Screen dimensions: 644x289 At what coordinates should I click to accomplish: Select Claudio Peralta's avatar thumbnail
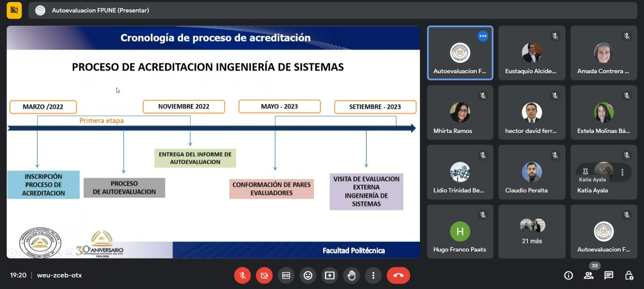532,172
